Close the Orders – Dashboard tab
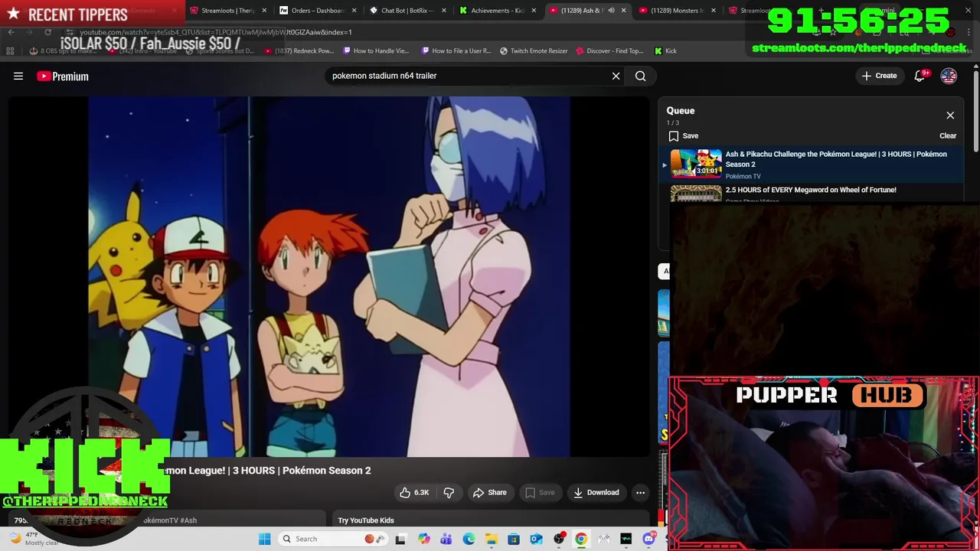The image size is (980, 551). click(x=354, y=11)
